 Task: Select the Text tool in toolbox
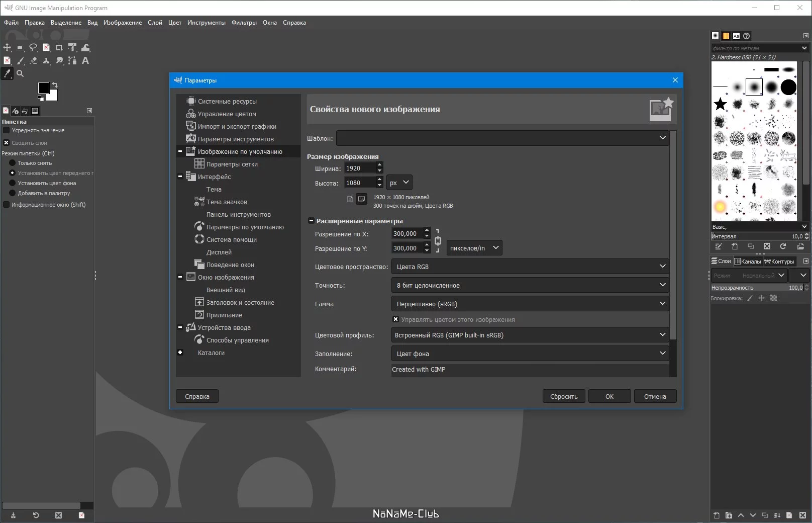[85, 61]
